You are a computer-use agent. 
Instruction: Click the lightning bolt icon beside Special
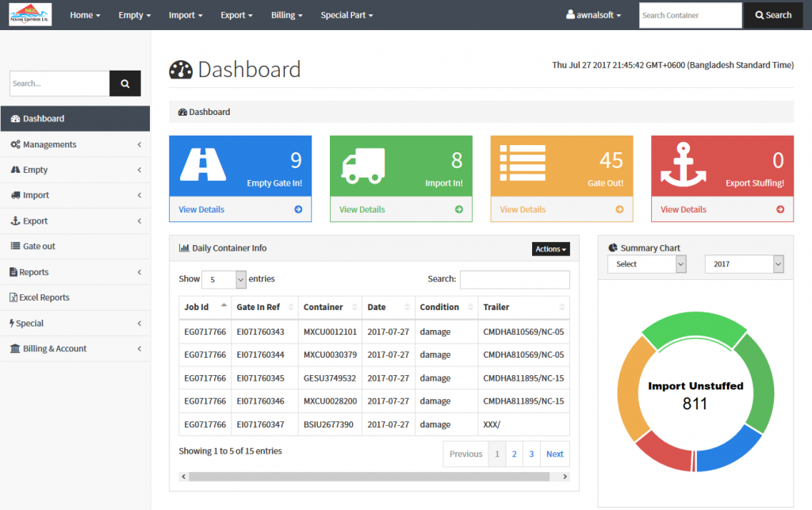pos(12,323)
